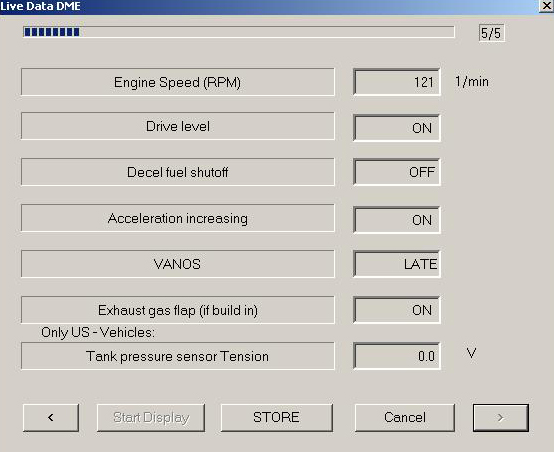Click the Drive level ON value field
This screenshot has width=554, height=452.
397,128
